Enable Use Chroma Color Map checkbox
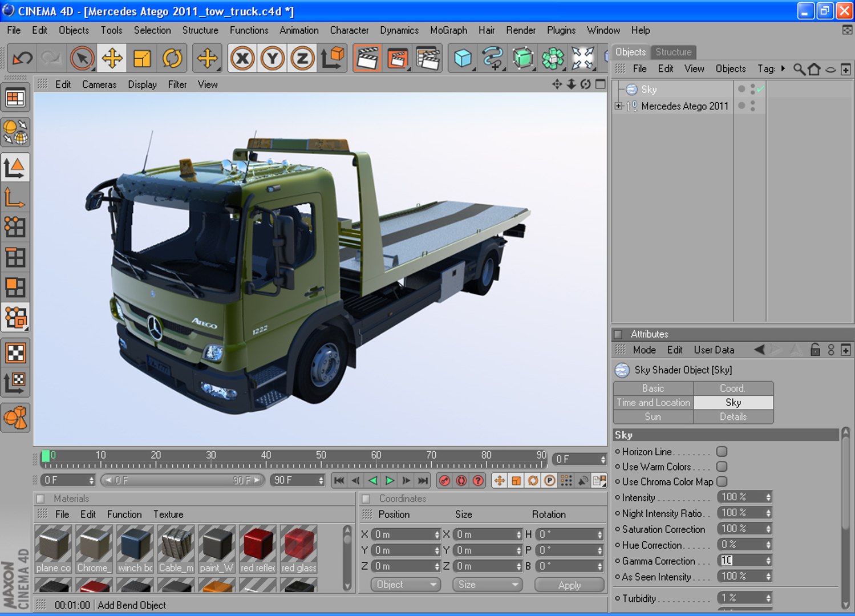This screenshot has height=616, width=855. (x=722, y=481)
